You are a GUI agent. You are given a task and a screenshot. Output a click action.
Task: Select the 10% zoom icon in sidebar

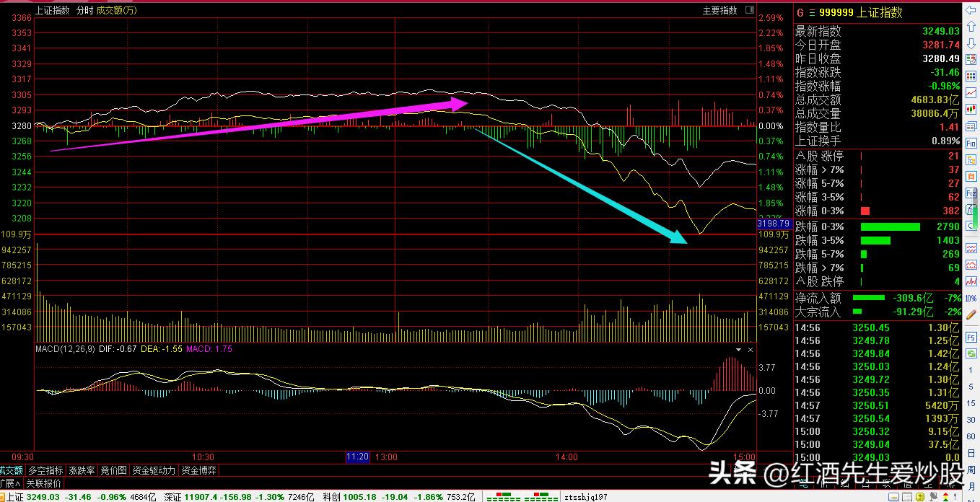coord(970,298)
